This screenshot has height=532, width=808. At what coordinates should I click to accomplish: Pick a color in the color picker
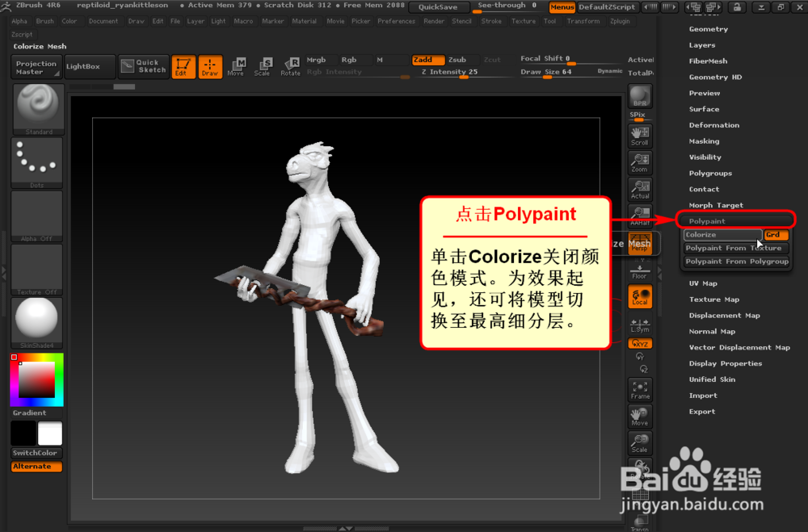[37, 380]
